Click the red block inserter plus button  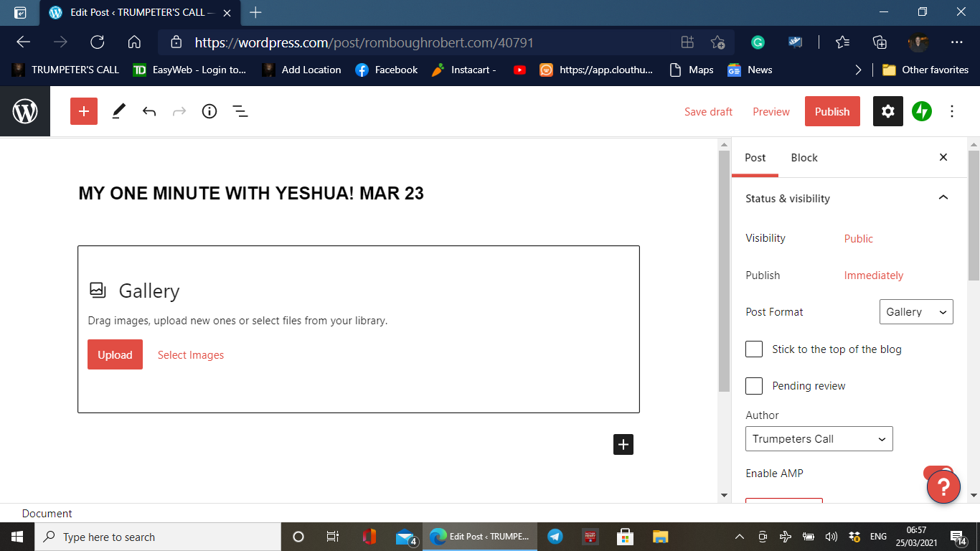click(x=84, y=111)
